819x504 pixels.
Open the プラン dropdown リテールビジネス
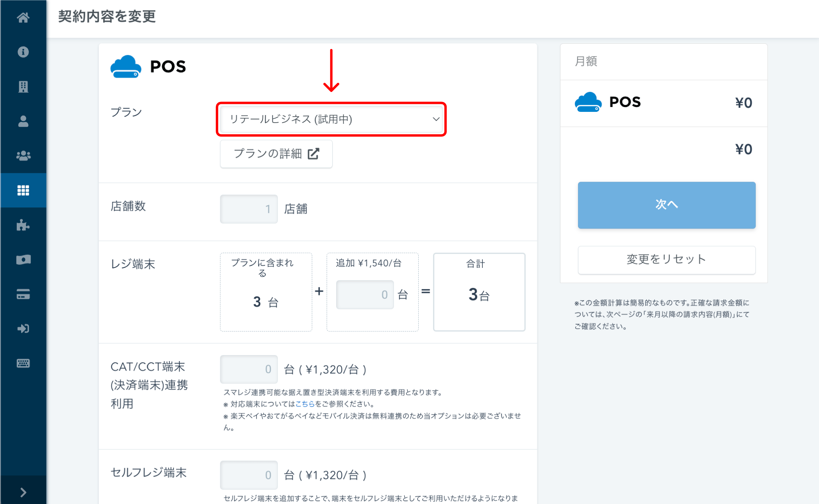331,119
